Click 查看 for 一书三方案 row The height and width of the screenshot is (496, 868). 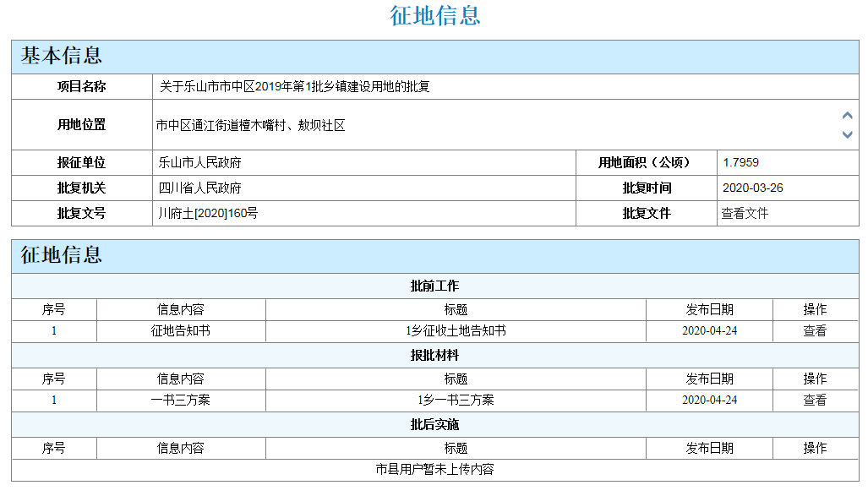[x=815, y=401]
